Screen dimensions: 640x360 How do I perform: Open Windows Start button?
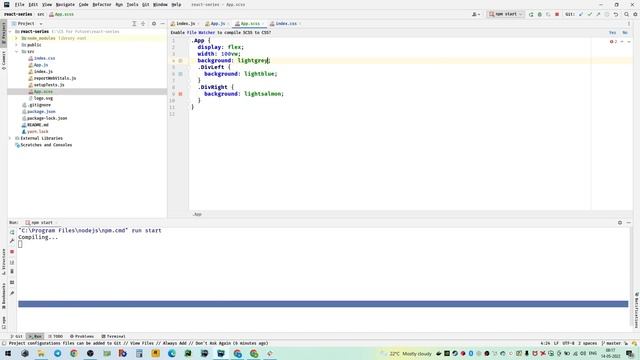tap(8, 353)
